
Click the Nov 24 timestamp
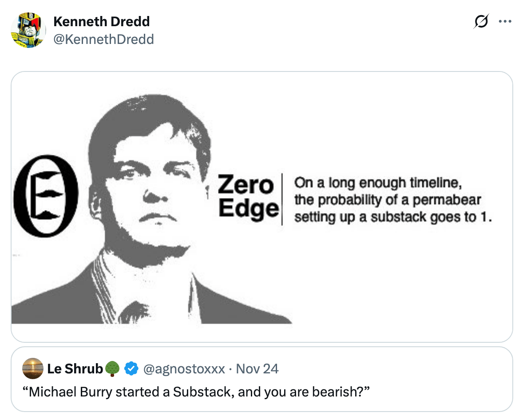pyautogui.click(x=257, y=368)
